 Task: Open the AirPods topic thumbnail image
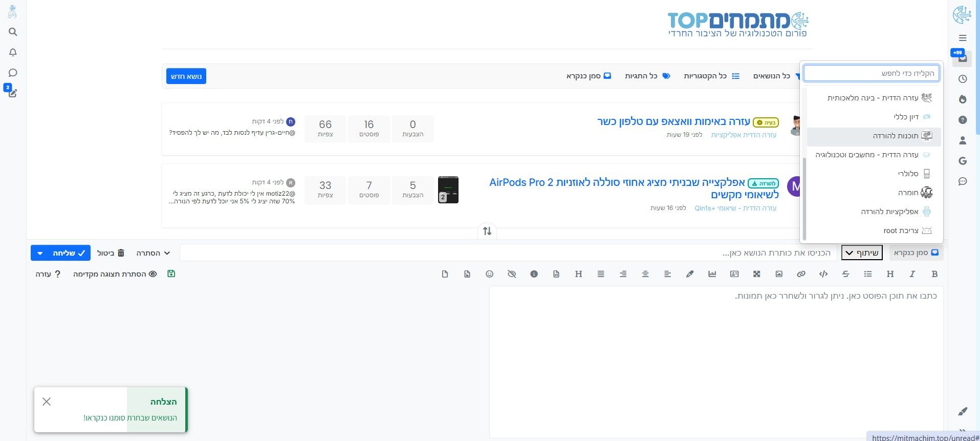[x=448, y=190]
